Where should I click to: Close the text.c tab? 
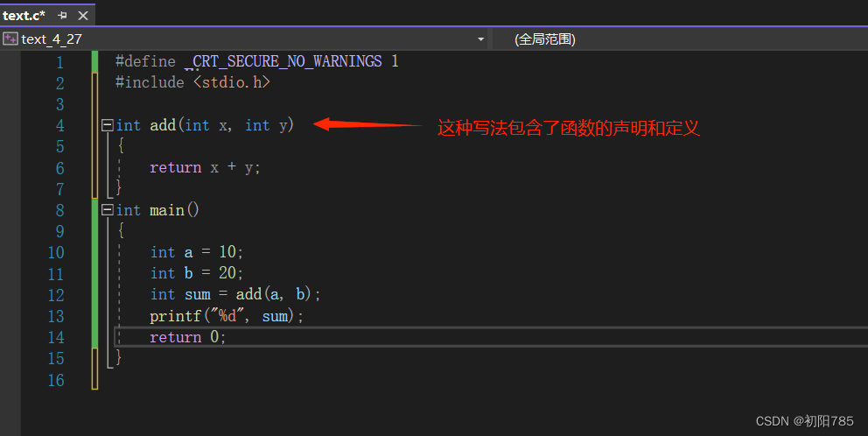coord(83,16)
